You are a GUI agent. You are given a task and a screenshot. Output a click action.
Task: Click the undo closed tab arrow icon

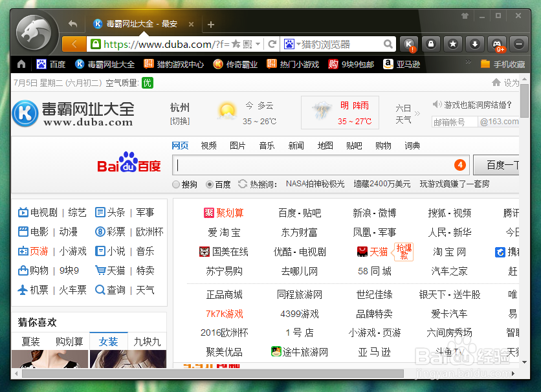tap(72, 24)
